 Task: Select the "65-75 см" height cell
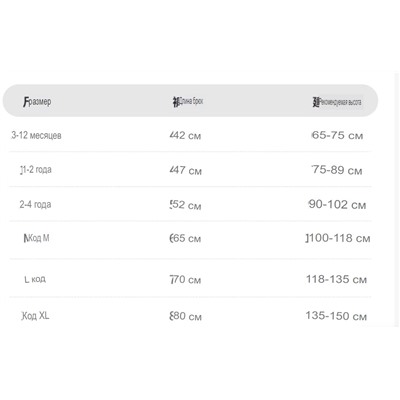coord(337,135)
